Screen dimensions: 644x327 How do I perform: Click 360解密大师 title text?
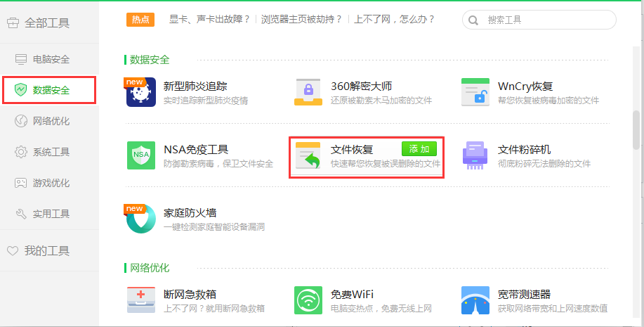(x=362, y=86)
